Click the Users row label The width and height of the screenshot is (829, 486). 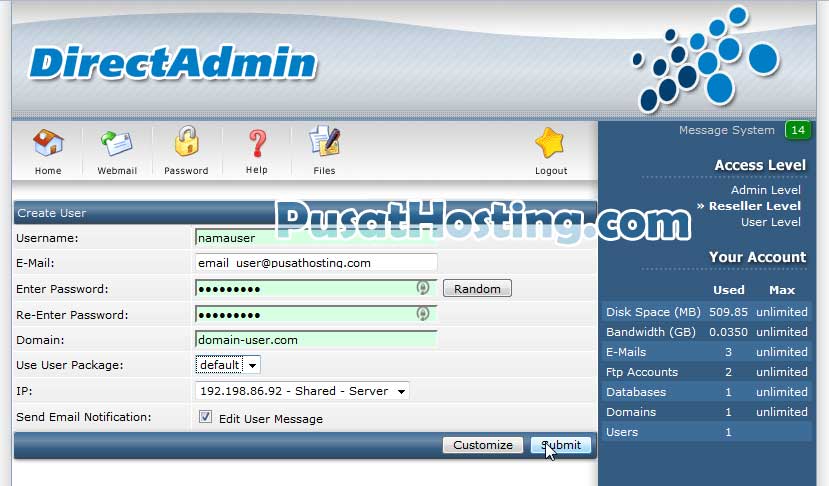pos(622,432)
